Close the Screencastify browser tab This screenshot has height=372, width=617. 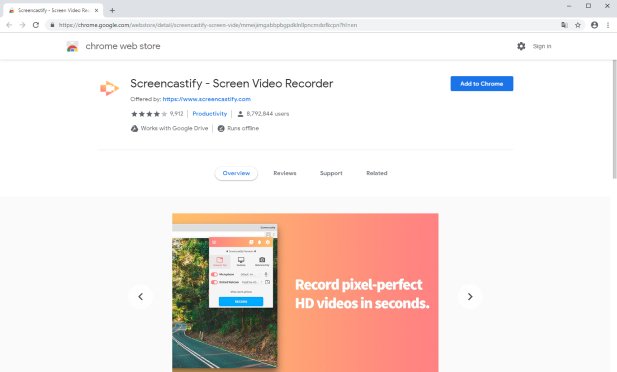[x=96, y=11]
